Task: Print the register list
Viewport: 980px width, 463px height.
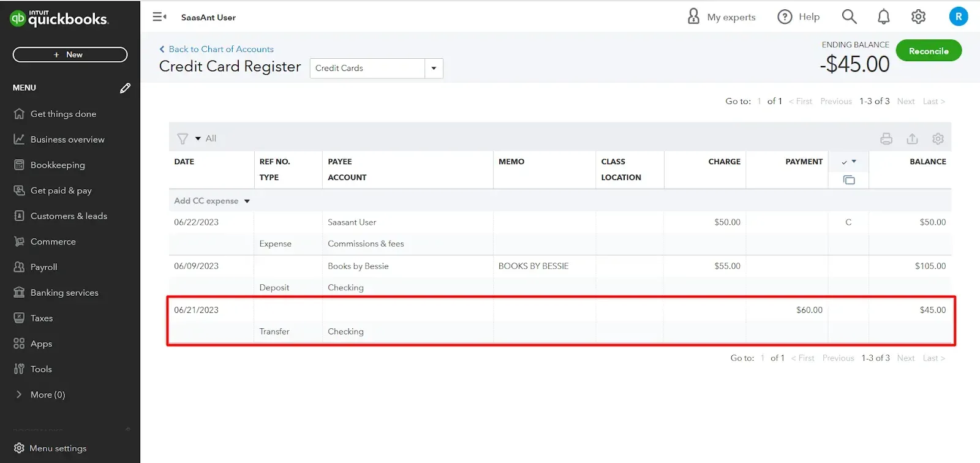Action: coord(886,139)
